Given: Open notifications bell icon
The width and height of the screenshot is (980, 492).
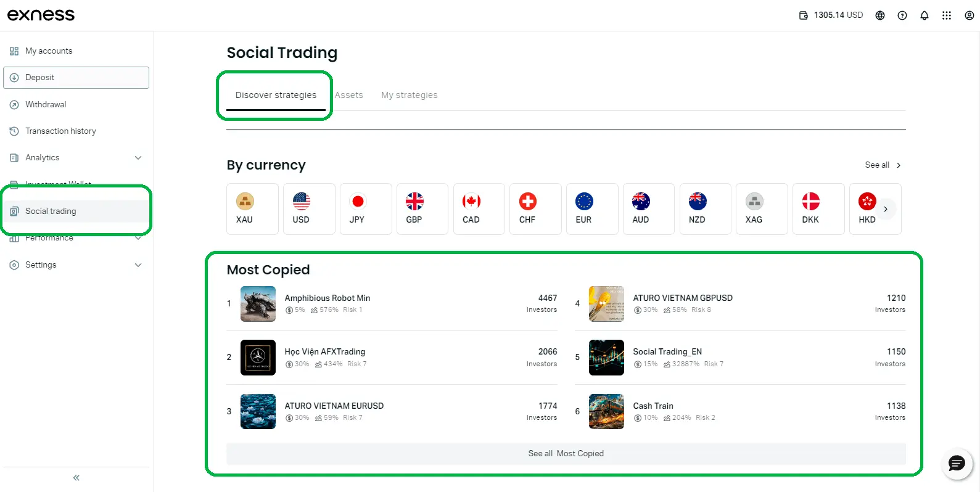Looking at the screenshot, I should (x=924, y=15).
